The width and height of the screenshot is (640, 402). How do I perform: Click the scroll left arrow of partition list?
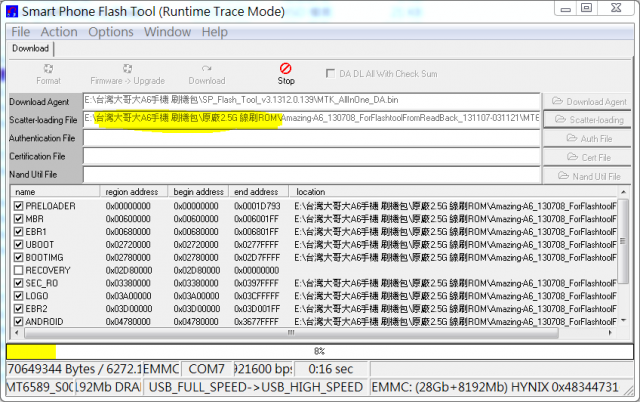16,333
